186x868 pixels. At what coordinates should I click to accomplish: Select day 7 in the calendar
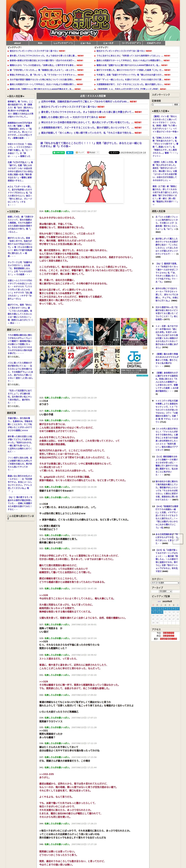[178, 609]
